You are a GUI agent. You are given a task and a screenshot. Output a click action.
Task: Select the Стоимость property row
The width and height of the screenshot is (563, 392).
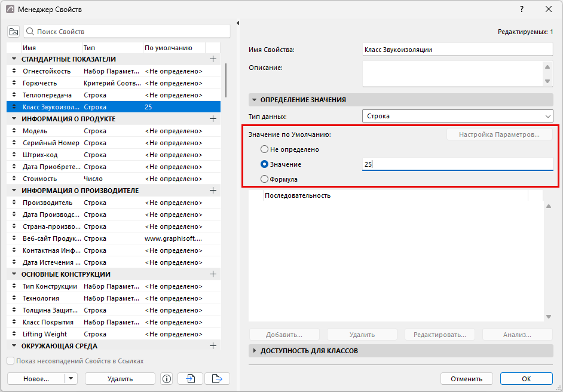(x=114, y=179)
